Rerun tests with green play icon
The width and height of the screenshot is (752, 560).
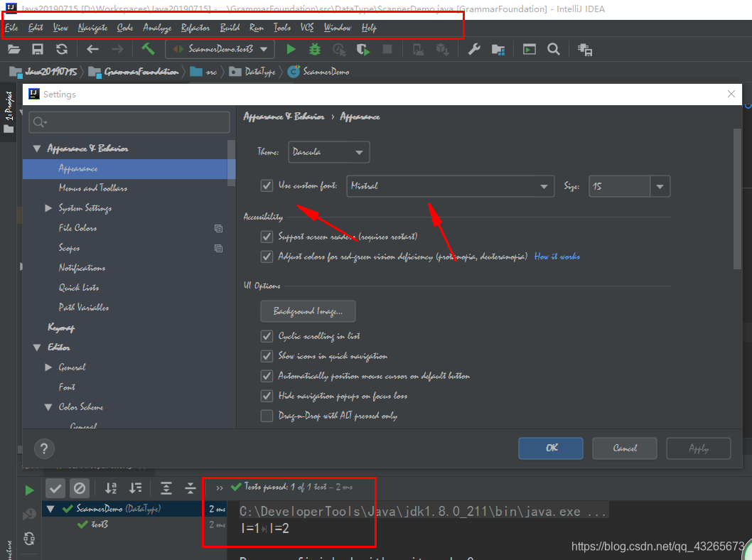29,490
